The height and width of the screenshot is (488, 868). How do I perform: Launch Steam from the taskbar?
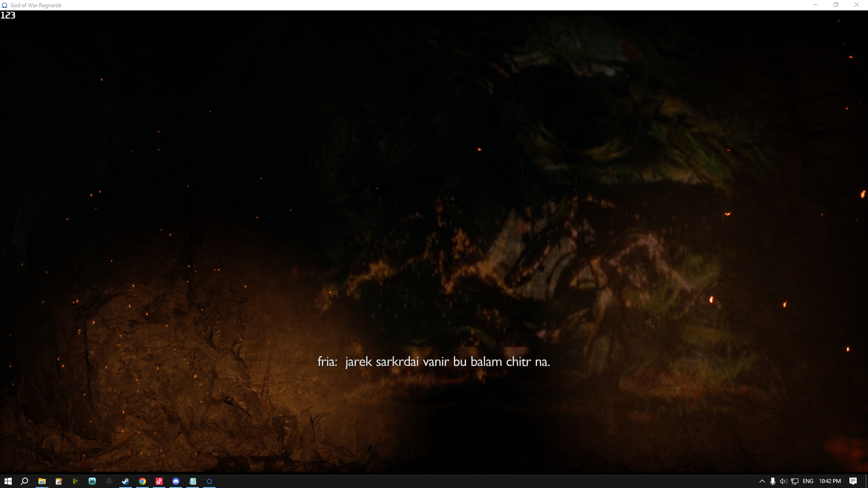point(125,481)
